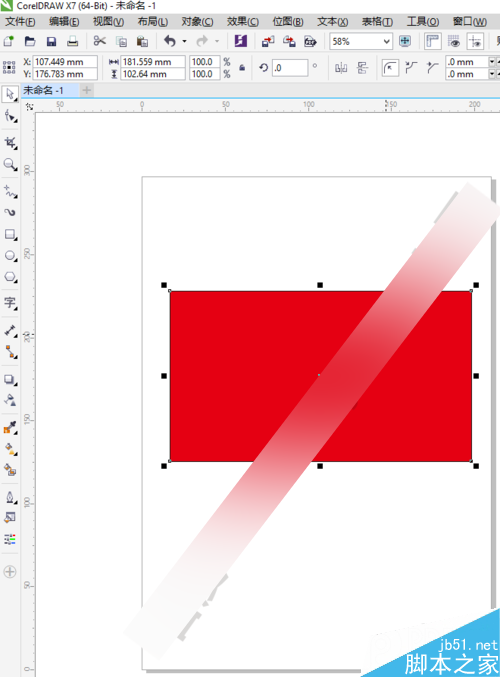Select the Round corner style

click(x=390, y=68)
